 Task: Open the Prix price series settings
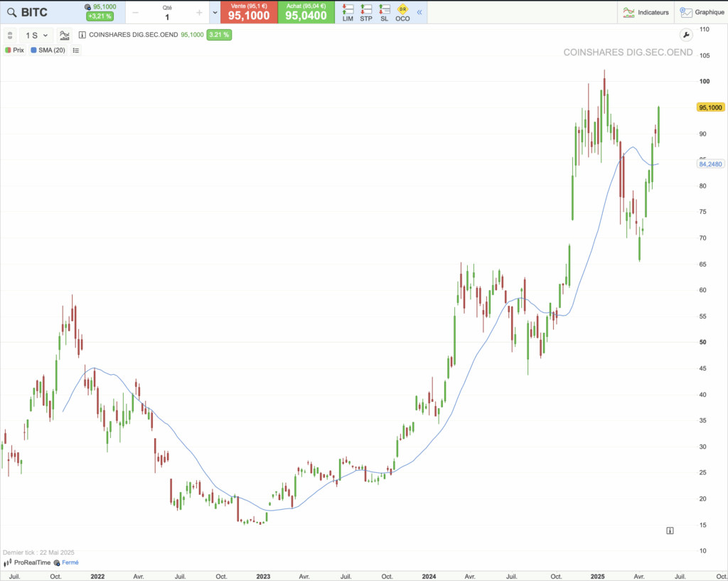pos(14,50)
